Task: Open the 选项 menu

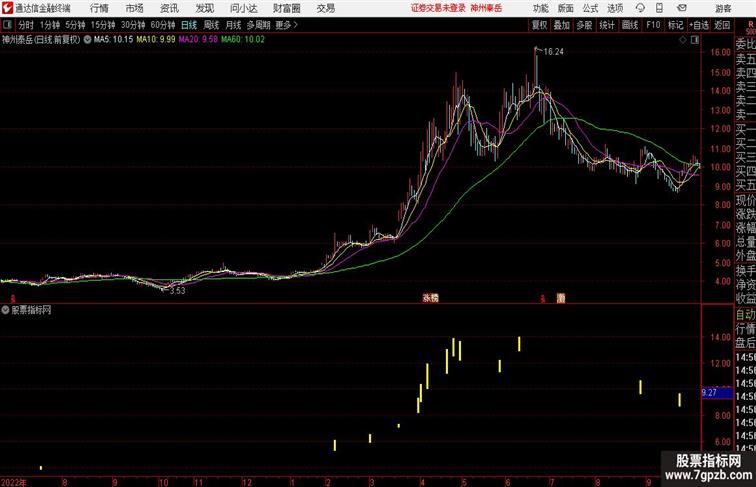Action: tap(615, 8)
